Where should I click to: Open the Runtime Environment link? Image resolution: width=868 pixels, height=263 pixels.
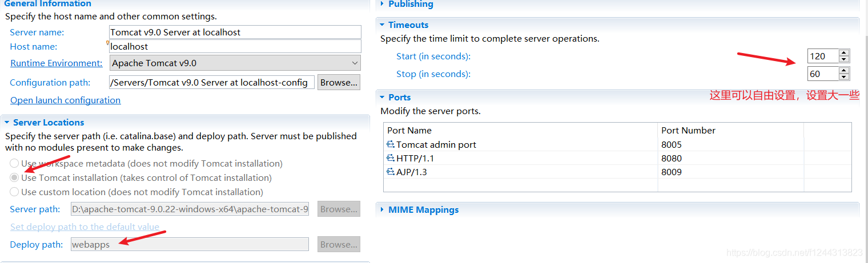pos(57,63)
